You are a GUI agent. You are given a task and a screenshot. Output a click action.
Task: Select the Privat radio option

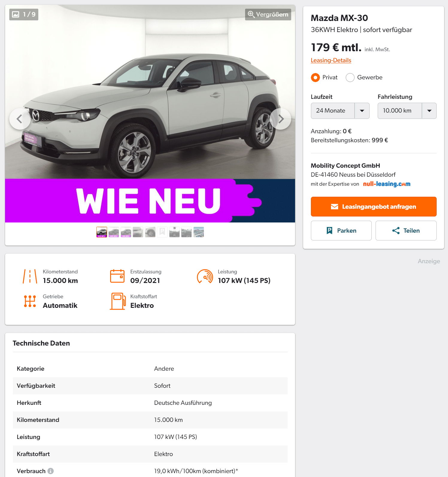click(315, 78)
